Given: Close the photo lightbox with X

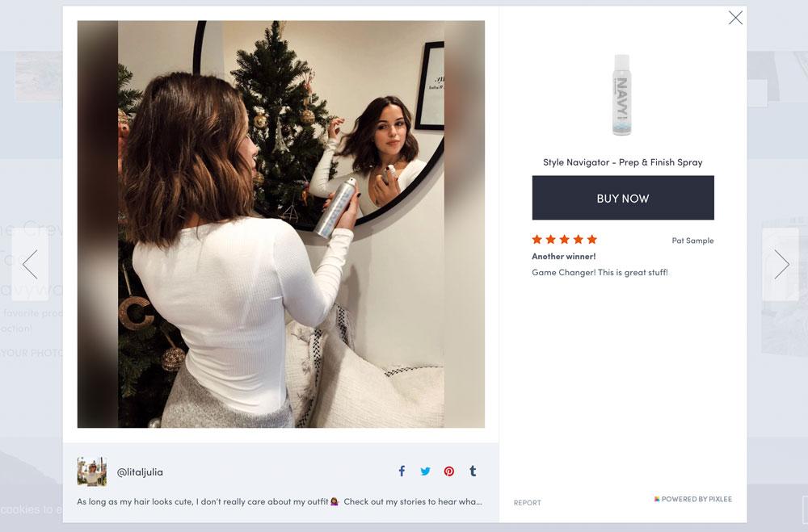Looking at the screenshot, I should [735, 18].
